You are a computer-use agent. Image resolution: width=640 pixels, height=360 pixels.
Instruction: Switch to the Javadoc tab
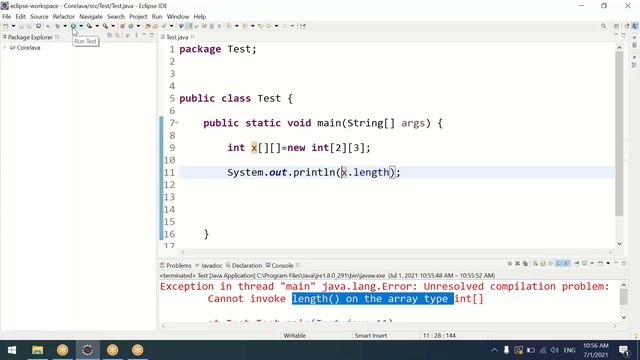209,265
